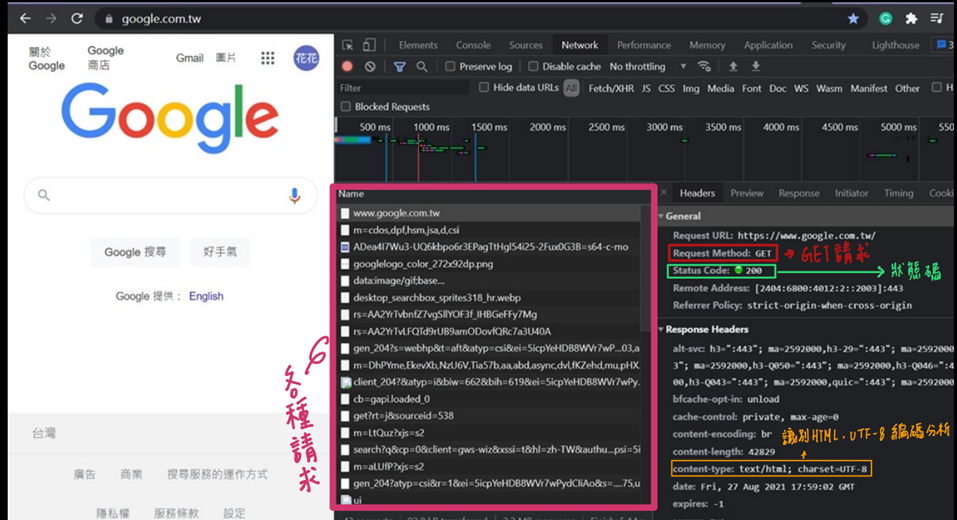Select the cb=gapi.loaded_0 request

coord(488,399)
